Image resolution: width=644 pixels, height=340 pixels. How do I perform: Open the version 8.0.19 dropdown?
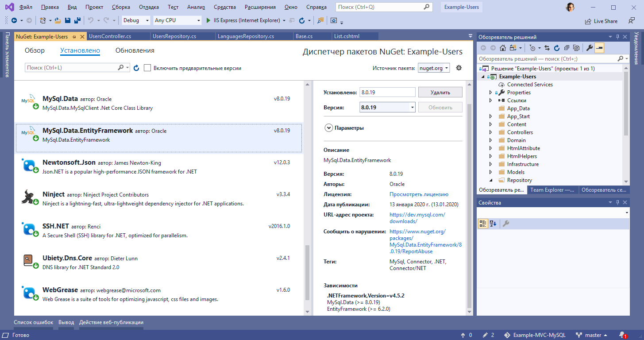[x=388, y=107]
